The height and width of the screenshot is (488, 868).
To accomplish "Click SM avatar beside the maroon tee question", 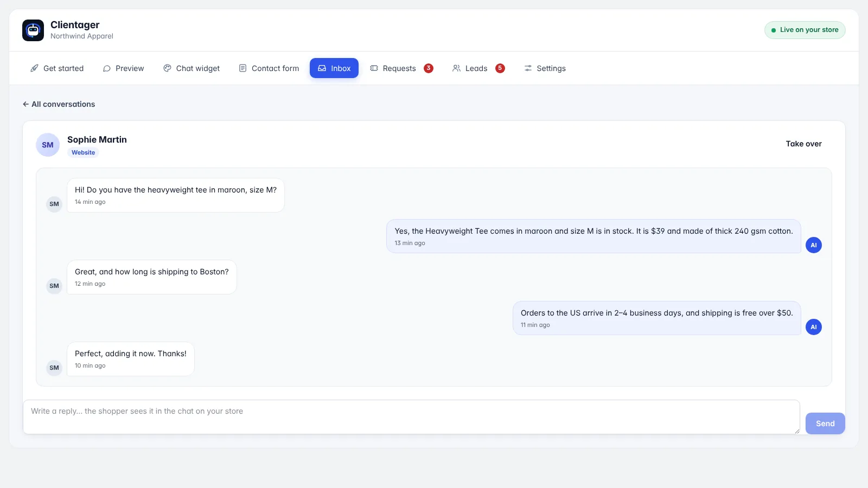I will tap(54, 204).
